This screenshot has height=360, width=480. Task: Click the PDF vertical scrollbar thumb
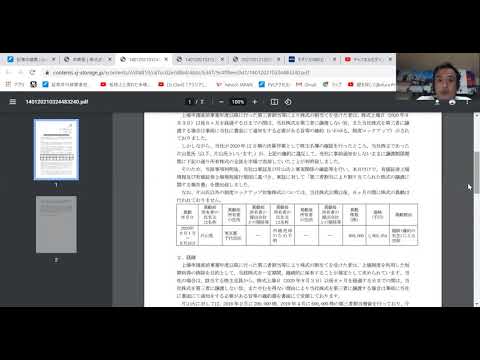pos(477,172)
